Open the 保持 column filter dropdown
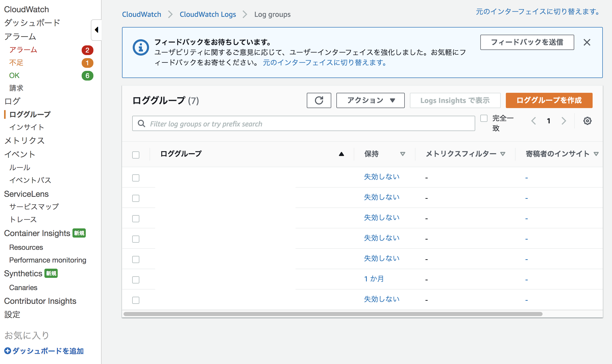 pos(403,154)
